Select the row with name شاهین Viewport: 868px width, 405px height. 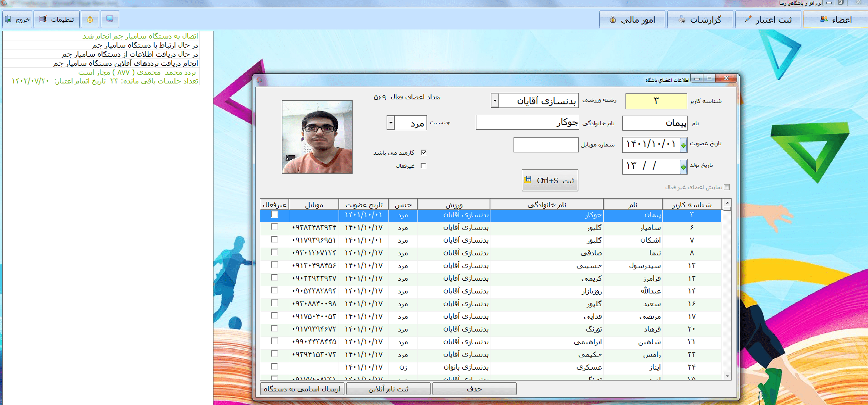point(491,342)
